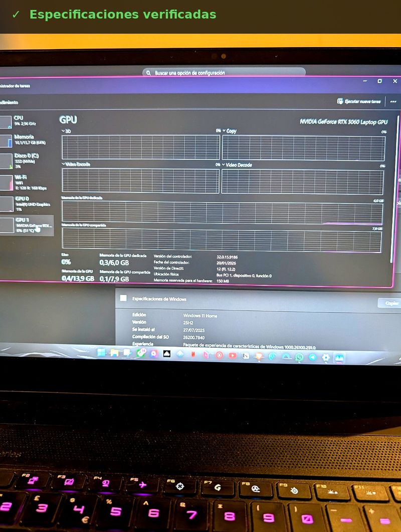Image resolution: width=401 pixels, height=532 pixels.
Task: Click the OS build 26200.7840
Action: tap(194, 338)
